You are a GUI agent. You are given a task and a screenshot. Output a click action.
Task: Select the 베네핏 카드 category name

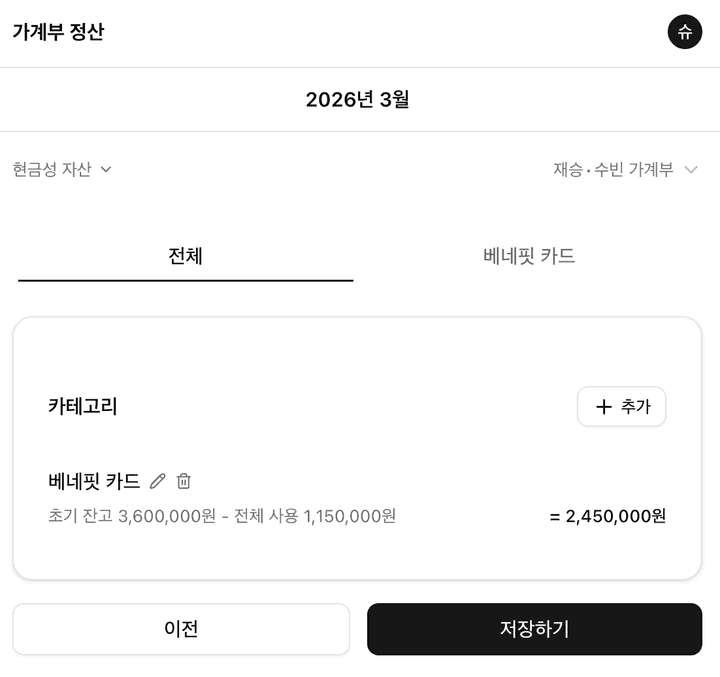coord(94,481)
